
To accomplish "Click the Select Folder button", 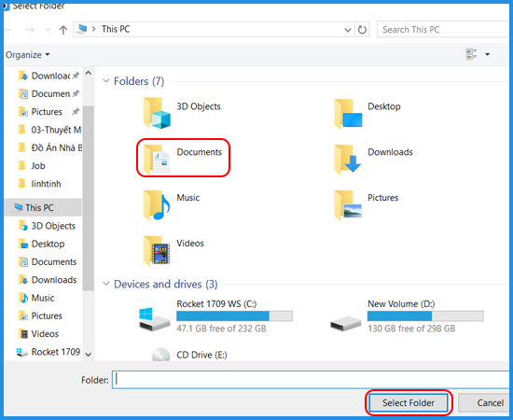I will [409, 402].
